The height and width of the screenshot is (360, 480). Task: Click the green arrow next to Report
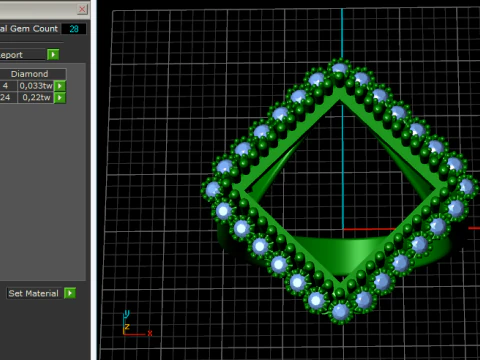53,54
